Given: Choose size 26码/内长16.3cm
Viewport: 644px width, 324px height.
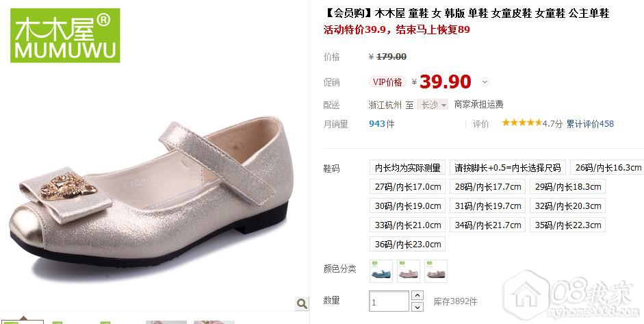Looking at the screenshot, I should click(x=608, y=167).
